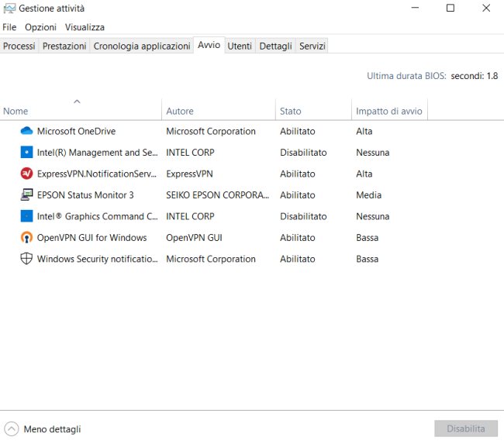The height and width of the screenshot is (444, 504).
Task: Click Disabilitato status in Intel Graphics row
Action: click(303, 216)
